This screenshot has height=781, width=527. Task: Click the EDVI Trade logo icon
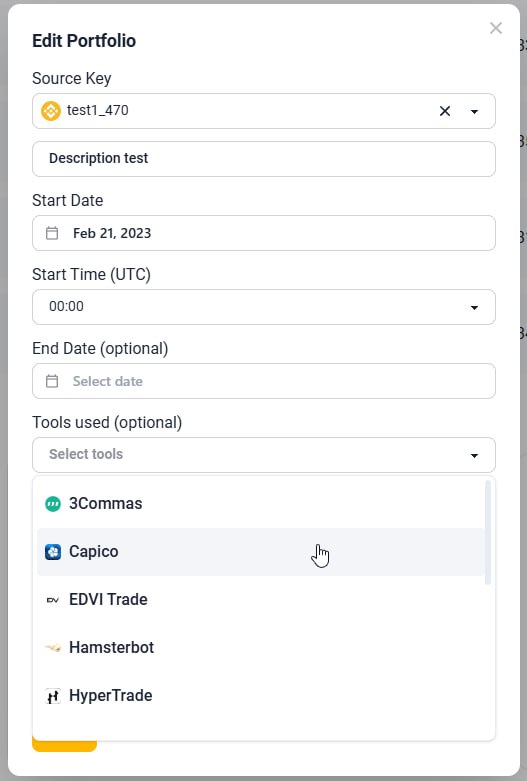53,600
